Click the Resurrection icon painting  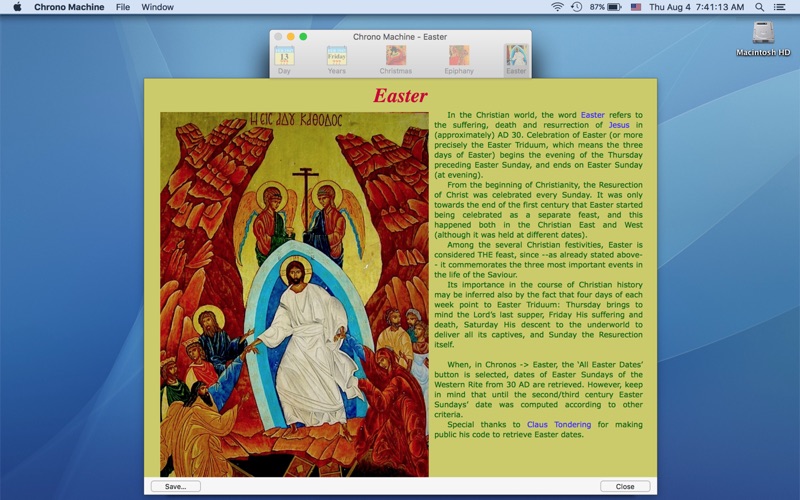click(294, 294)
